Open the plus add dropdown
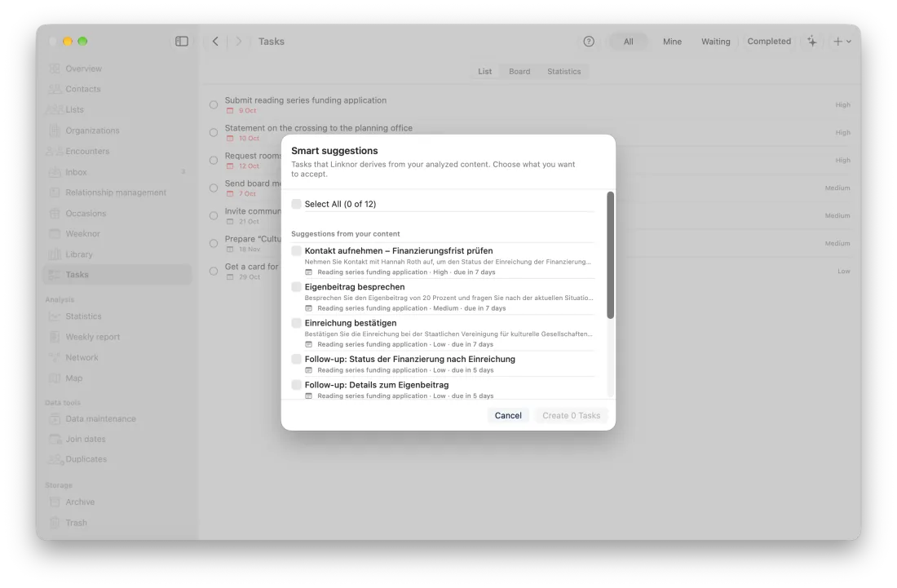 842,41
